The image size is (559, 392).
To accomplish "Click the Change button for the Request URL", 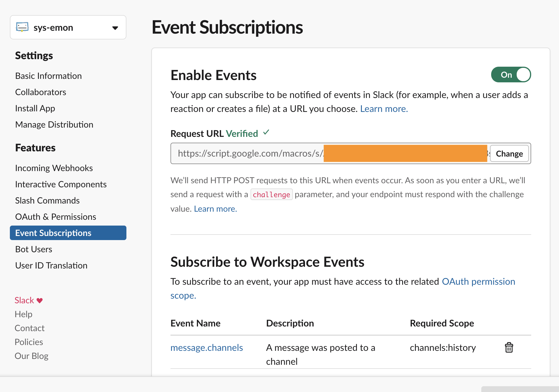I will pos(509,153).
